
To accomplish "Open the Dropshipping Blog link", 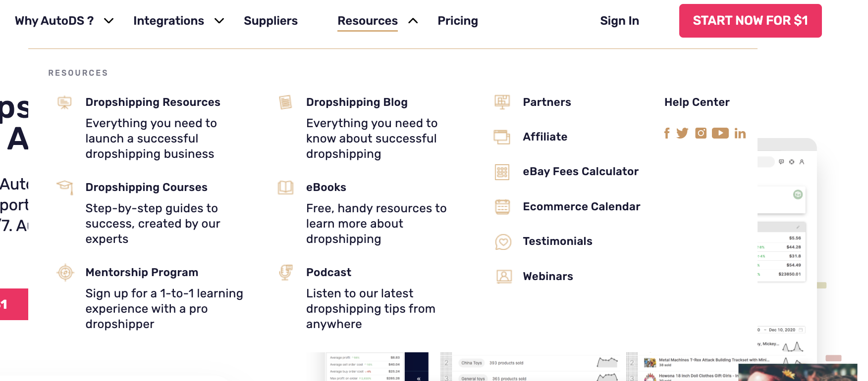I will coord(357,102).
